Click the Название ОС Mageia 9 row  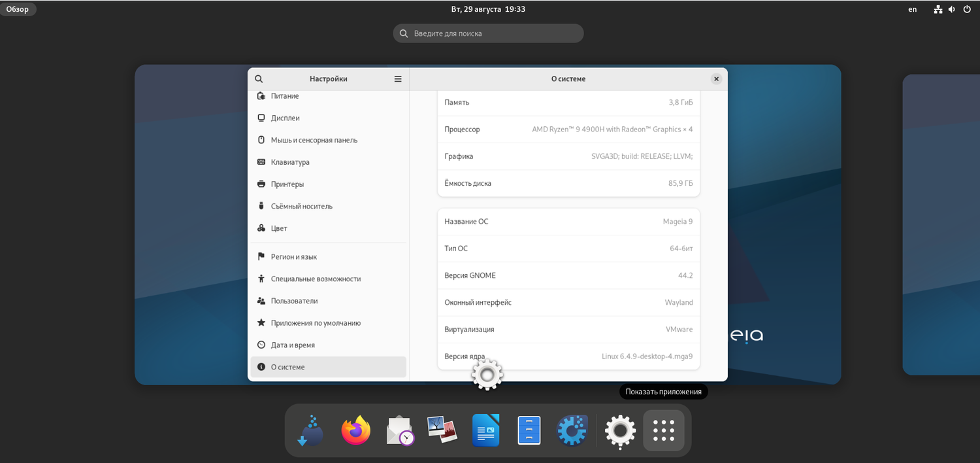(568, 222)
